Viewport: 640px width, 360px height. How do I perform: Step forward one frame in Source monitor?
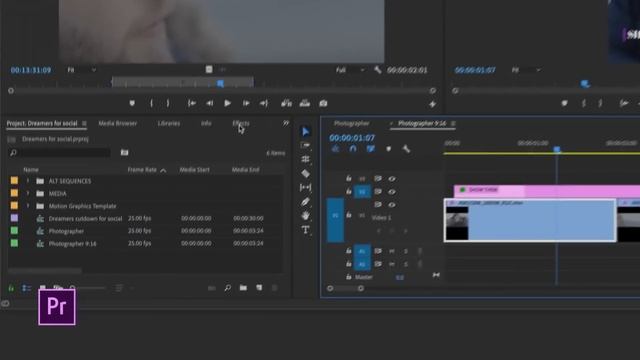tap(246, 104)
